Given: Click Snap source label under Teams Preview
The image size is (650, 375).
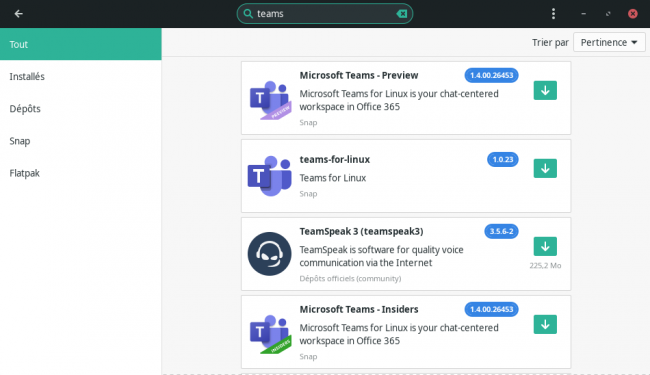Looking at the screenshot, I should point(308,123).
